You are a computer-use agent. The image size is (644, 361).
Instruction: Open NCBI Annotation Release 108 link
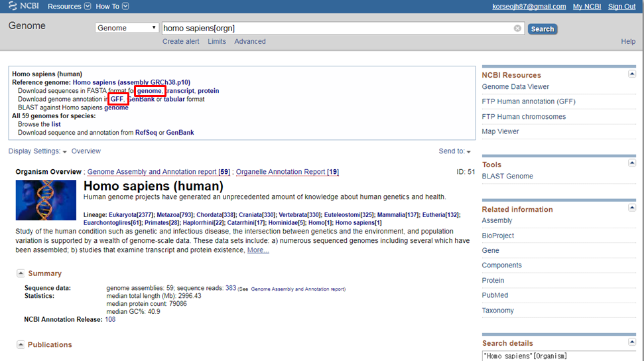[110, 319]
